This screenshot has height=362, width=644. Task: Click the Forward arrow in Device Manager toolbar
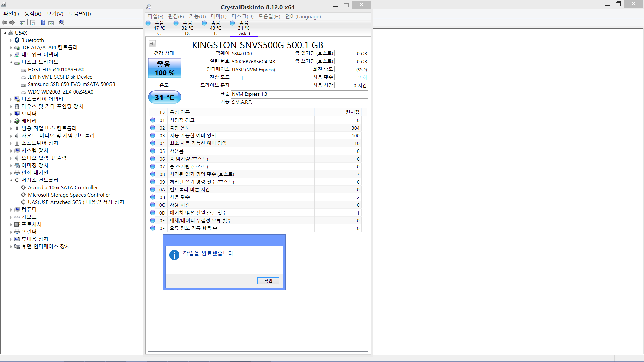coord(12,22)
